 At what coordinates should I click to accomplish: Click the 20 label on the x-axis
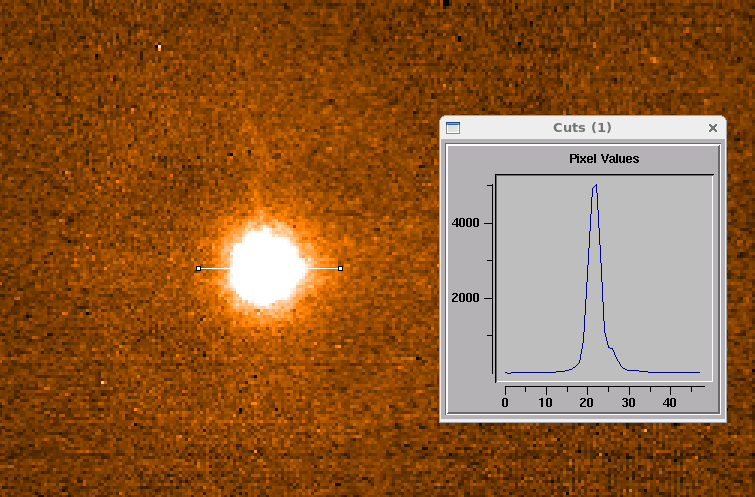(587, 403)
